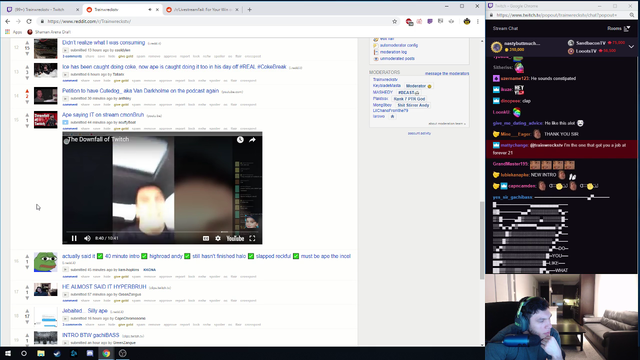The height and width of the screenshot is (360, 640).
Task: Downvote the Petition Cutedog post
Action: pyautogui.click(x=27, y=102)
